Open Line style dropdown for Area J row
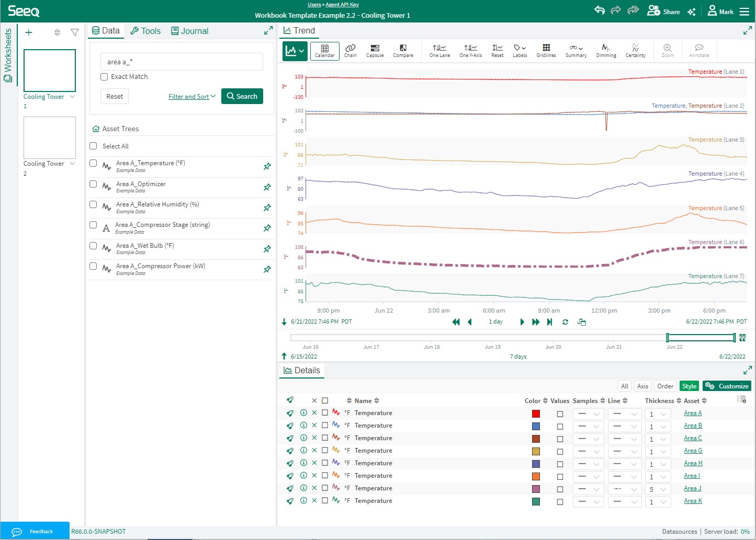Viewport: 756px width, 540px height. [624, 489]
